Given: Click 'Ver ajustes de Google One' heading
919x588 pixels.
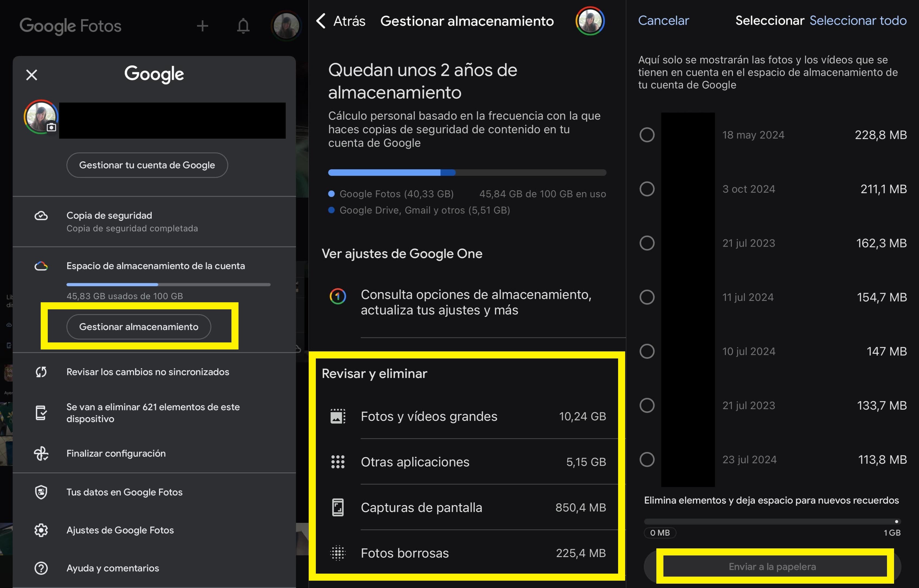Looking at the screenshot, I should click(x=402, y=254).
